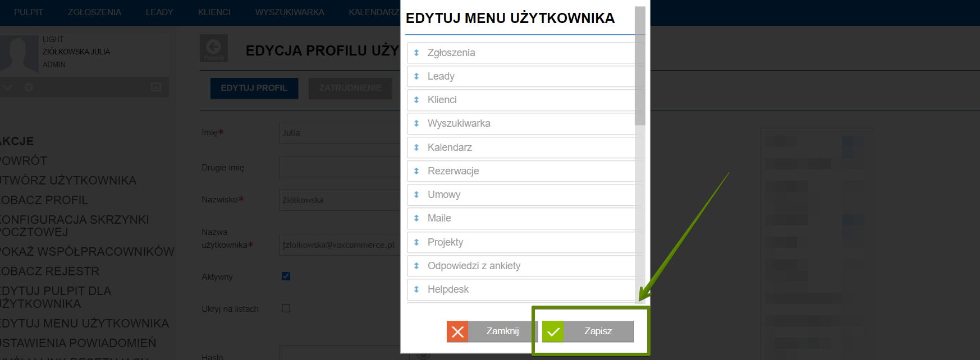The width and height of the screenshot is (980, 360).
Task: Click EDYTUJ PULPIT DLA UŻYTKOWNIKA link
Action: (56, 297)
